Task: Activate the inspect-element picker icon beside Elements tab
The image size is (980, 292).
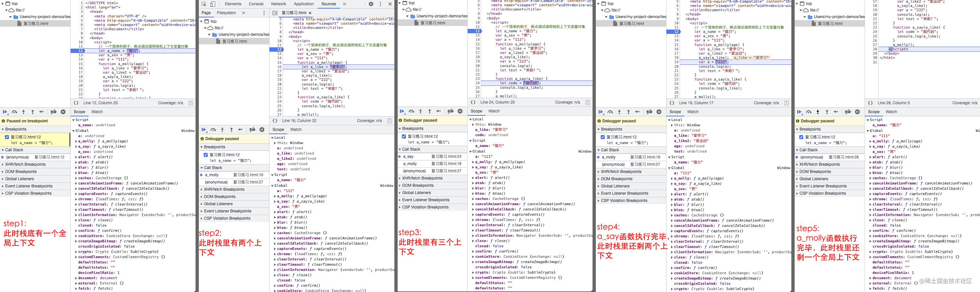Action: pos(204,4)
